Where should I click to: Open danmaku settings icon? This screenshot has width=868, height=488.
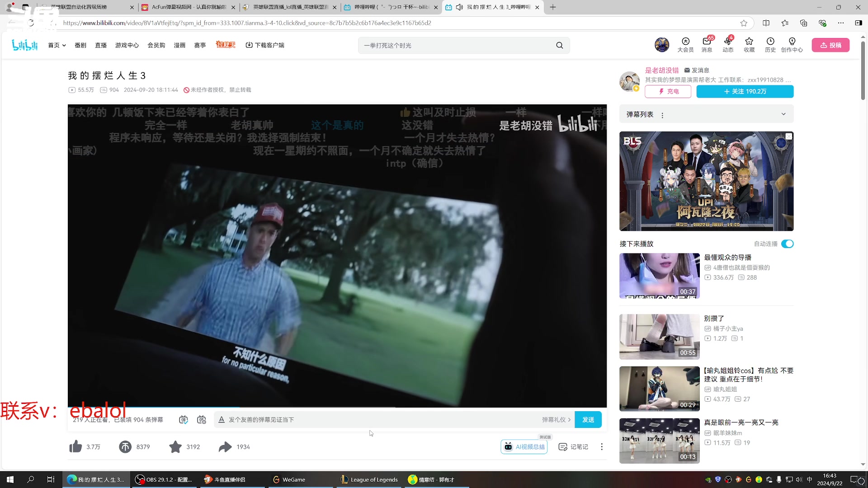202,420
